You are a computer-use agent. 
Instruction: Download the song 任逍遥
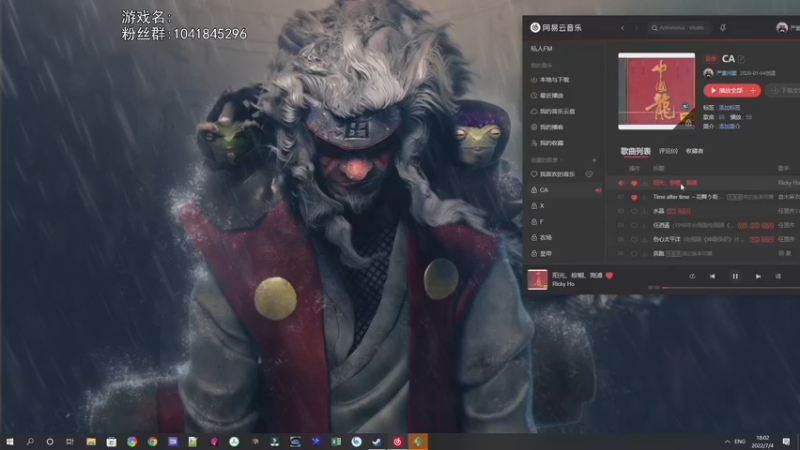pos(645,226)
